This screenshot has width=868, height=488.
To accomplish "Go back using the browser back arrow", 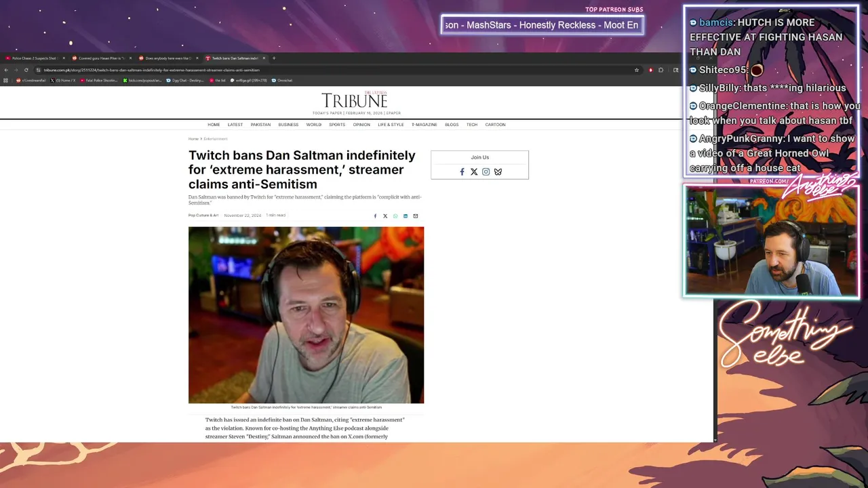I will click(x=6, y=70).
